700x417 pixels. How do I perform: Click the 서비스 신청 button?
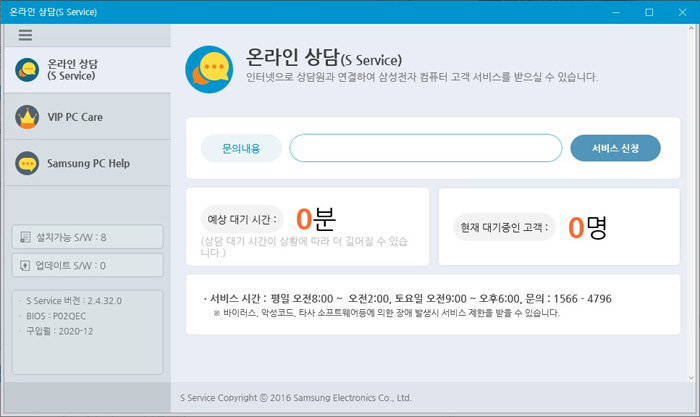point(615,148)
